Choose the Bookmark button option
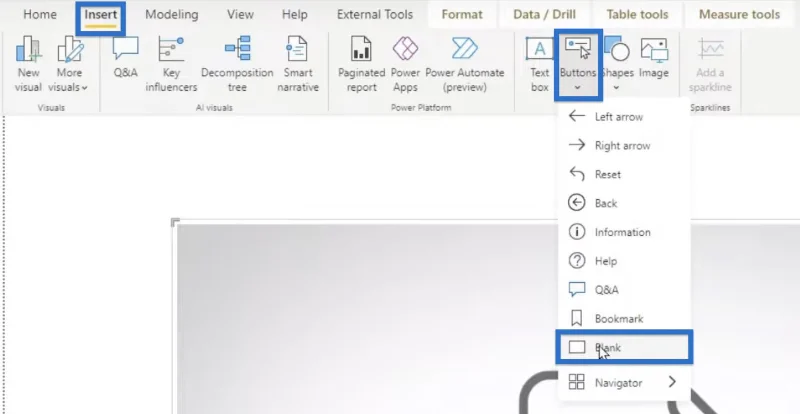Screen dimensions: 800x414 624,319
